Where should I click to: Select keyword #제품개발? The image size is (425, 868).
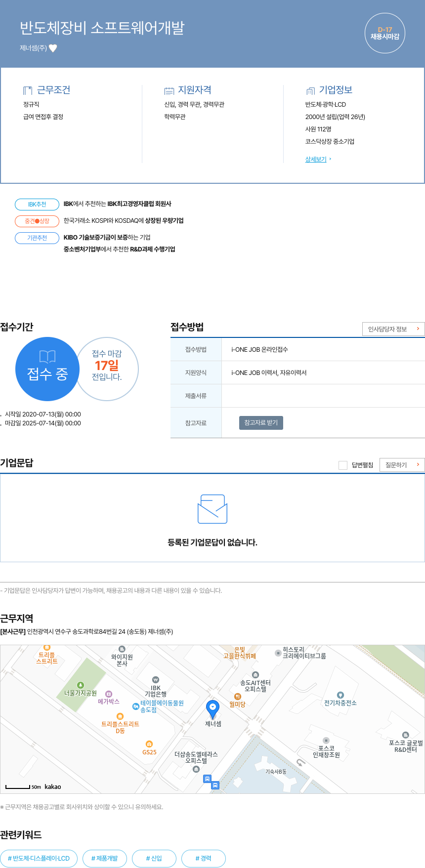point(105,859)
